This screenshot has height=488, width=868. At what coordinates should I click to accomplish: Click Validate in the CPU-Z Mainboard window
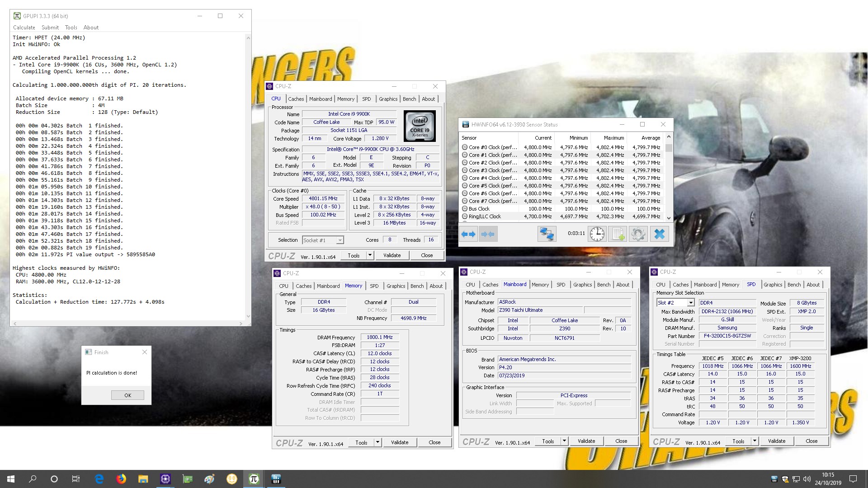pos(586,441)
